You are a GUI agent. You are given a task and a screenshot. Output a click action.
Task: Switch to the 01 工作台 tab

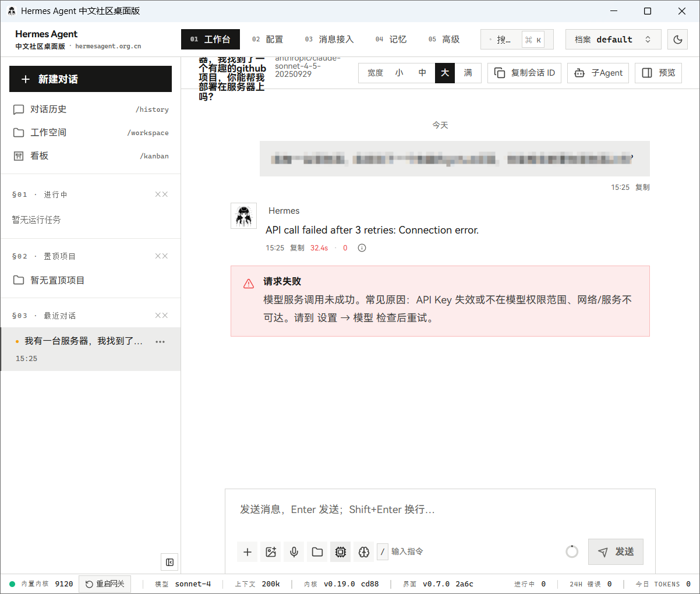[x=210, y=39]
